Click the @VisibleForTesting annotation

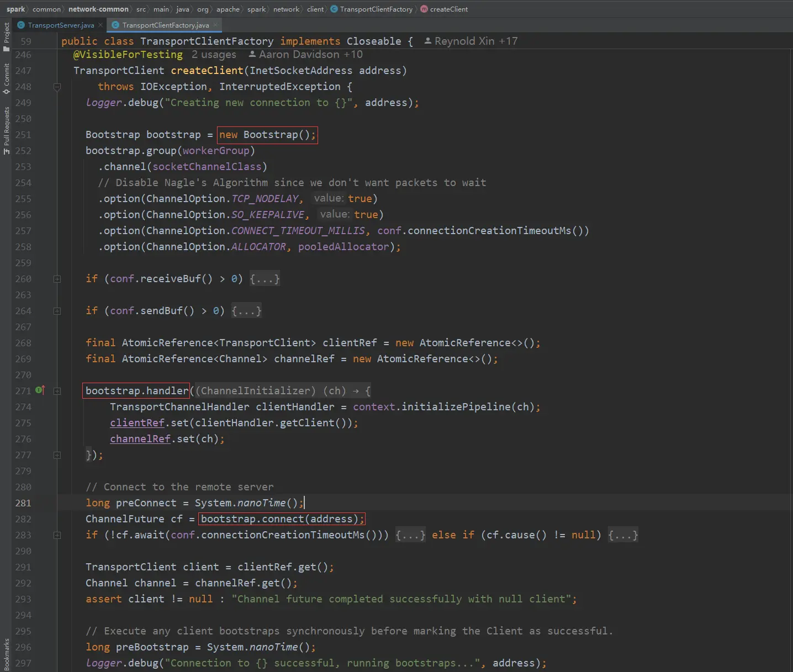point(128,55)
